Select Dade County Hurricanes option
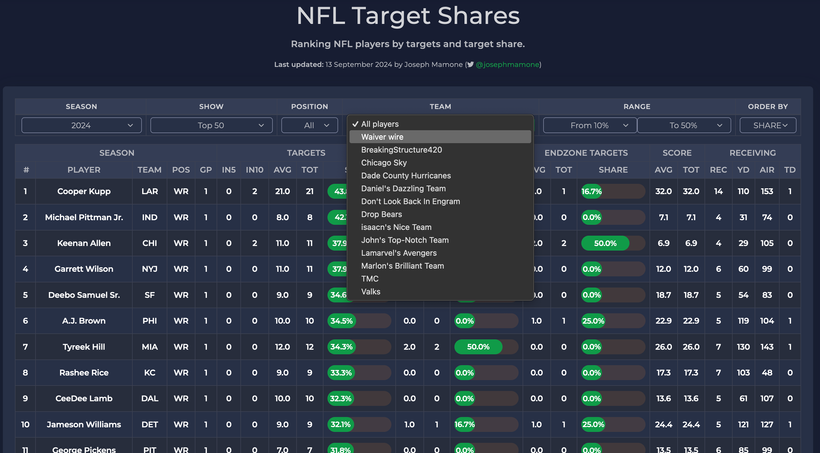 pos(440,176)
